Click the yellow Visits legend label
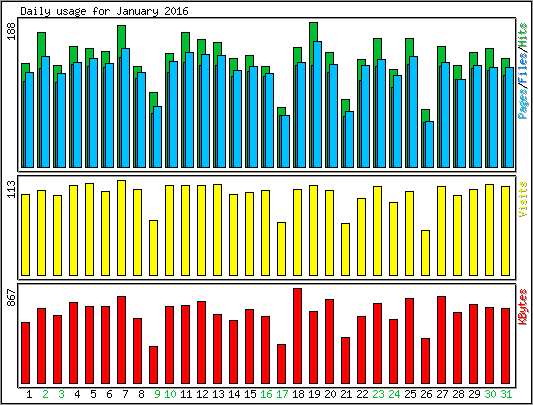 (x=523, y=199)
